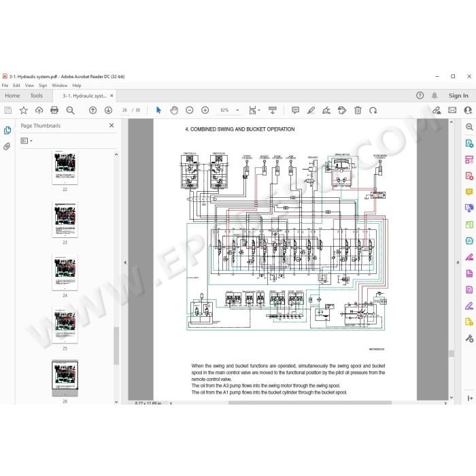The width and height of the screenshot is (476, 476).
Task: Close the Hydraulic system document tab
Action: 112,96
